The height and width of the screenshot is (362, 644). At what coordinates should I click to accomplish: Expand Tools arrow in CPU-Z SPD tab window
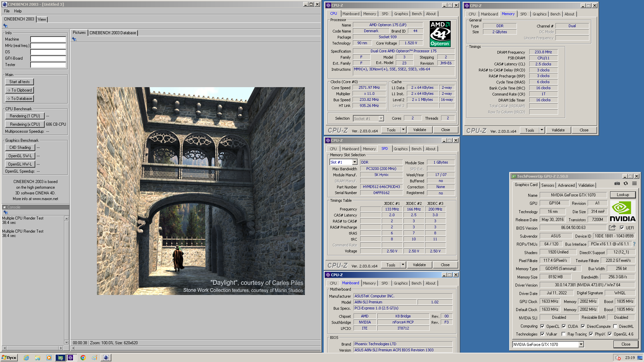click(403, 265)
